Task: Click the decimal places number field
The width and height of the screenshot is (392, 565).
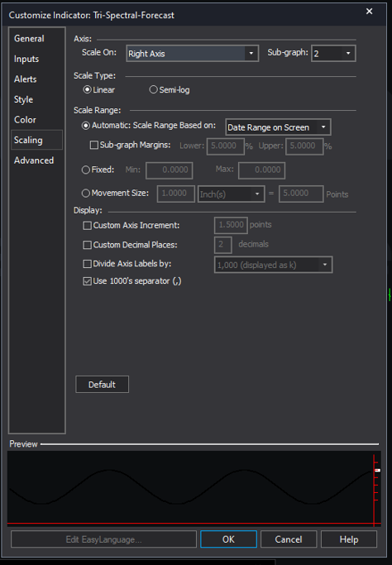Action: click(x=222, y=245)
